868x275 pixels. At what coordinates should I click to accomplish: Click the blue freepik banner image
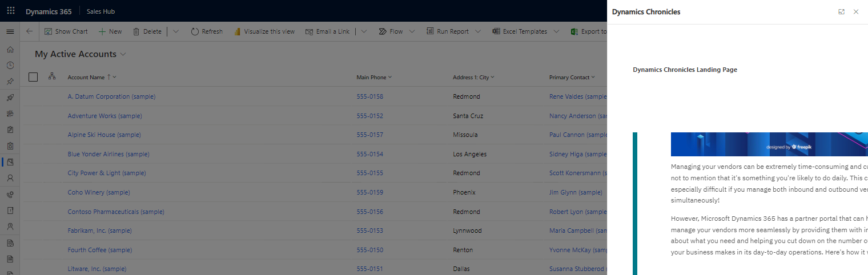(x=769, y=144)
